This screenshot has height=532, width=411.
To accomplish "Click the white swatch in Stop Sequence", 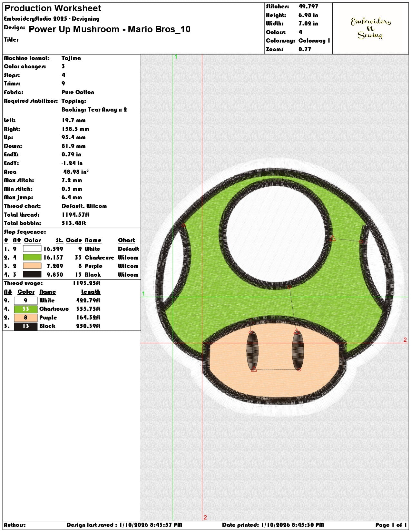I will [32, 249].
